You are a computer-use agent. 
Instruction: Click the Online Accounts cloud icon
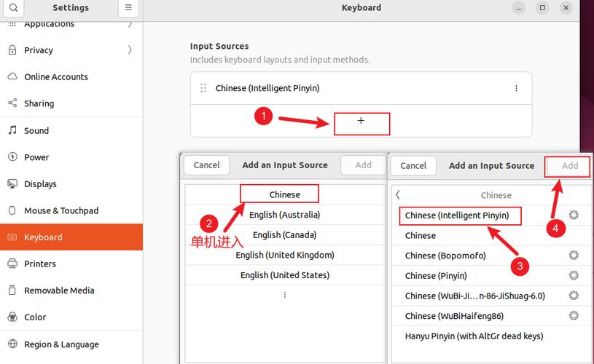12,76
